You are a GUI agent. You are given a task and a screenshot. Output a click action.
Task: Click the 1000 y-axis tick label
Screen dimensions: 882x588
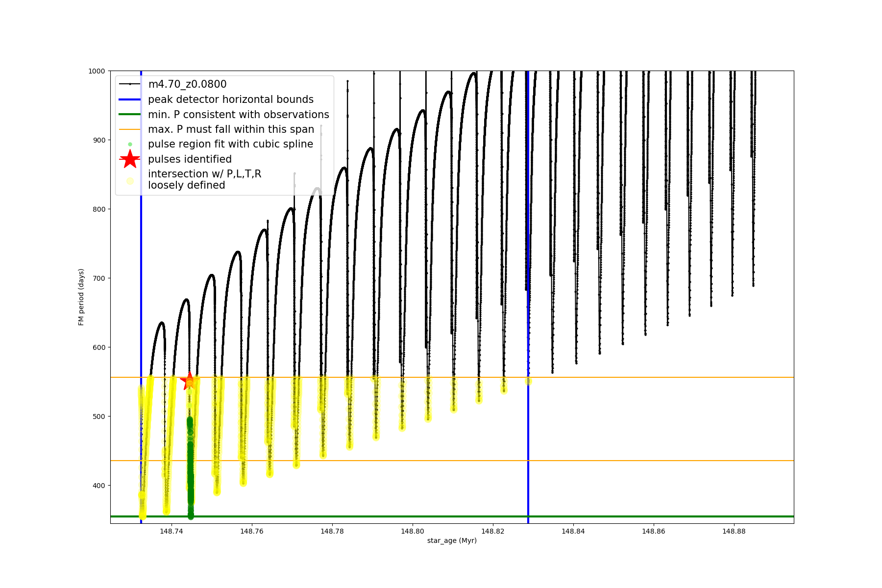97,71
